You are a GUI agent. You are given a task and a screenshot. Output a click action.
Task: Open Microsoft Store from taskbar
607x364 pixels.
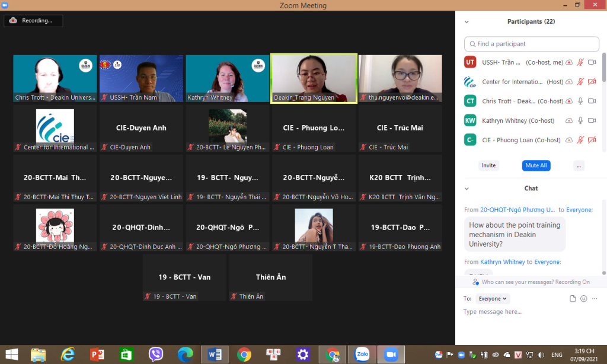pos(127,355)
